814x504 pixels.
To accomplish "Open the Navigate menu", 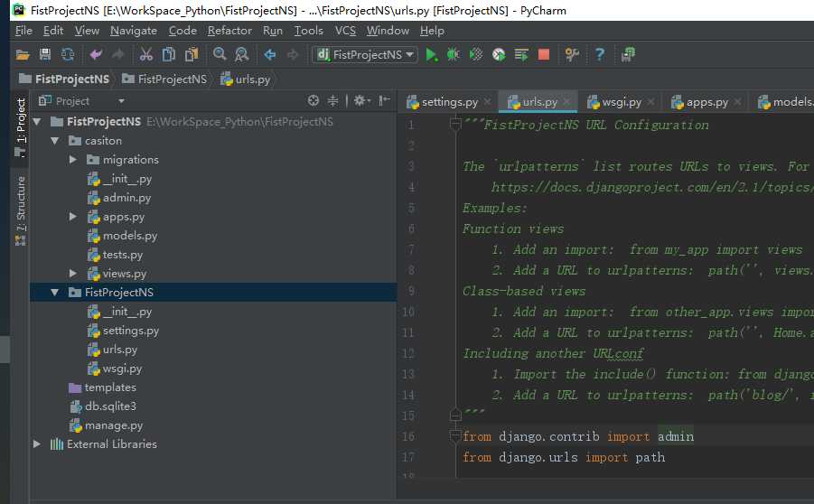I will 134,31.
